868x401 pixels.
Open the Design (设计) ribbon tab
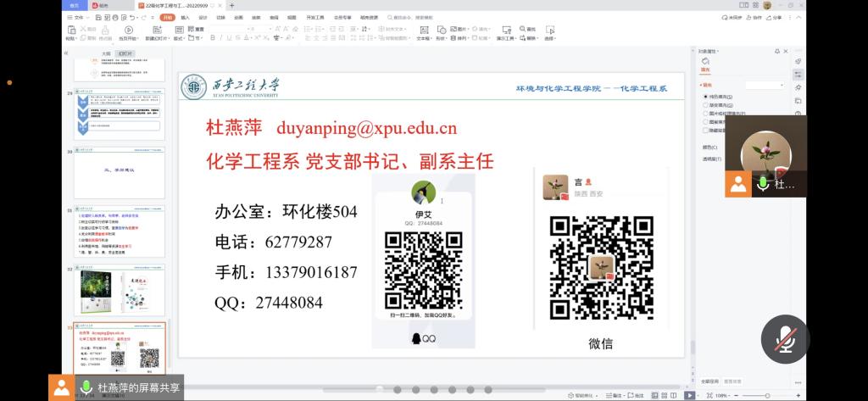203,17
